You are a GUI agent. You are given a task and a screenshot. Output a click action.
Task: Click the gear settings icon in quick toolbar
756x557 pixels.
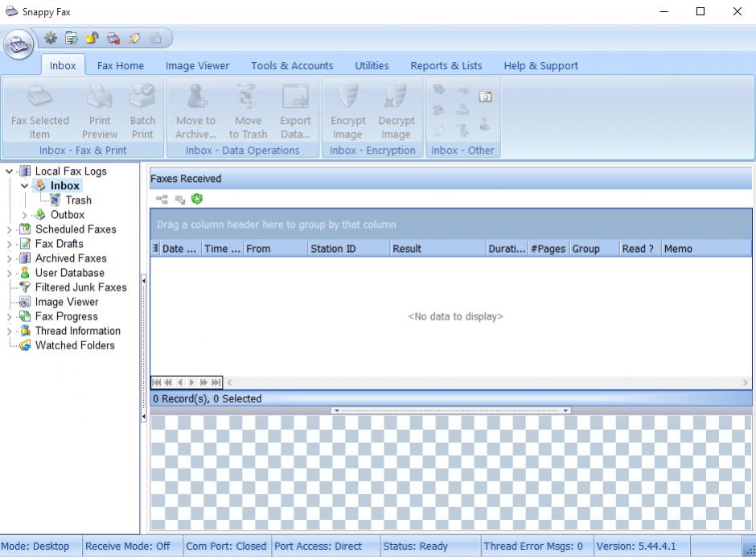51,38
